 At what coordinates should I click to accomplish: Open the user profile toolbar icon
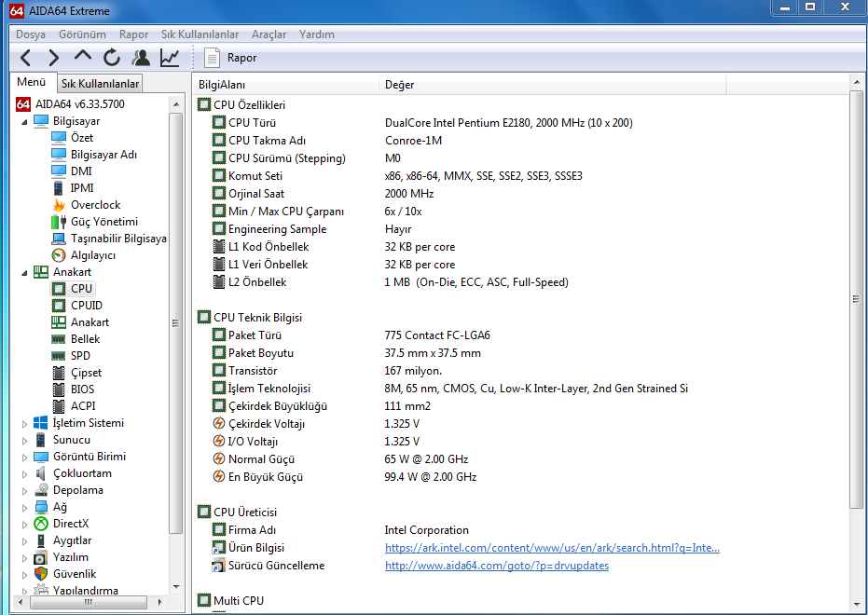tap(141, 58)
